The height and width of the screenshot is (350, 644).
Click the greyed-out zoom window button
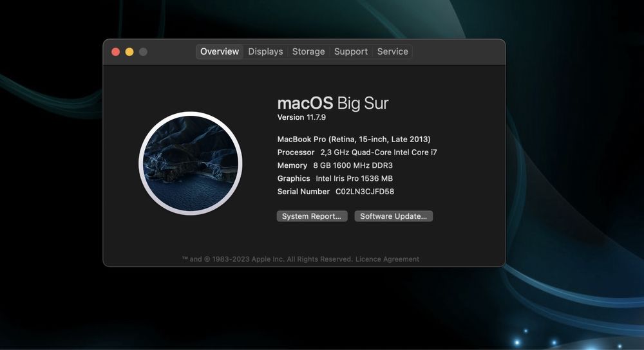[143, 51]
